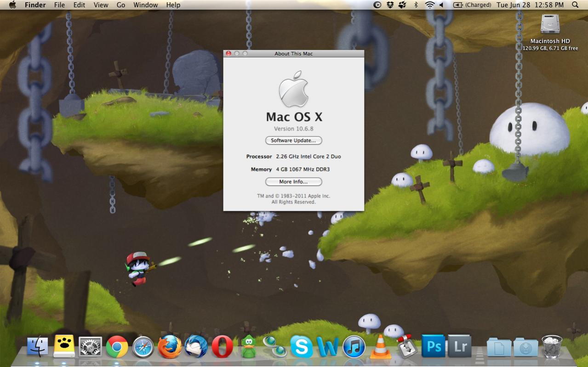Image resolution: width=588 pixels, height=367 pixels.
Task: Open the Apple menu
Action: coord(12,5)
